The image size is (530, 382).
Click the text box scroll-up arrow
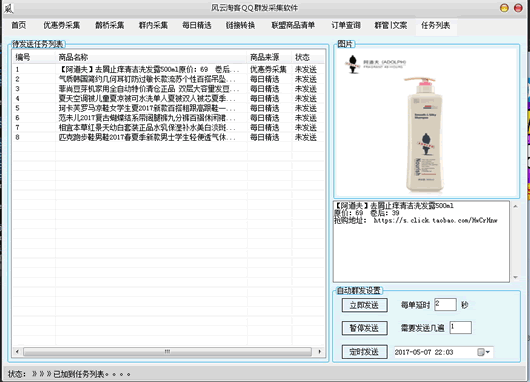pos(515,206)
